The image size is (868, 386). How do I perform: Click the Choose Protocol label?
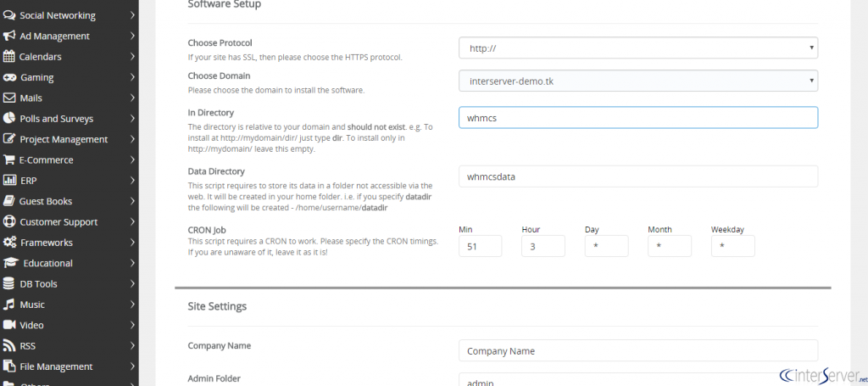(x=220, y=43)
